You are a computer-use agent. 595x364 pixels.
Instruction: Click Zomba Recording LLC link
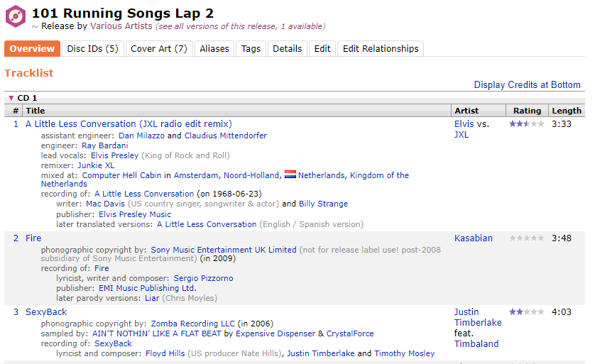[192, 324]
